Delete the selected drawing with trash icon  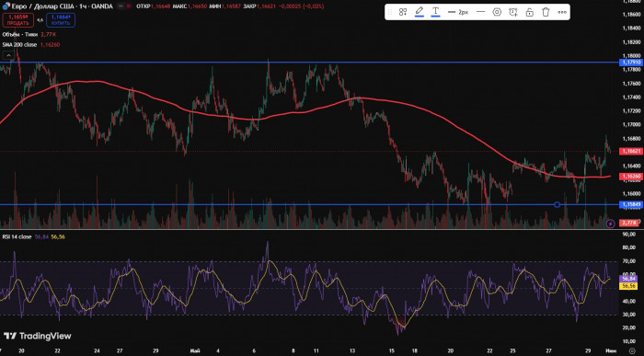pyautogui.click(x=546, y=12)
